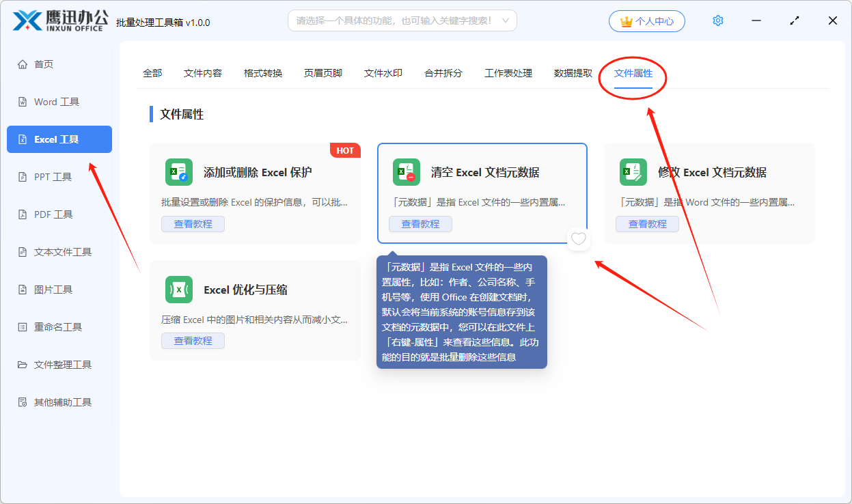
Task: Open 个人中心
Action: (x=646, y=20)
